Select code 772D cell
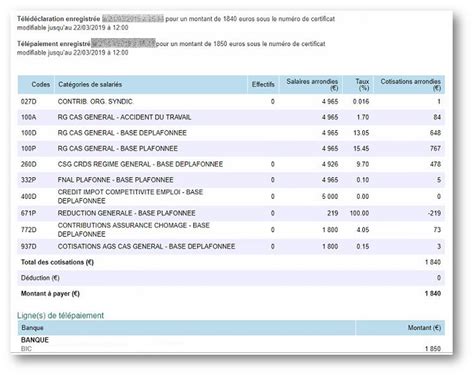 click(x=29, y=230)
